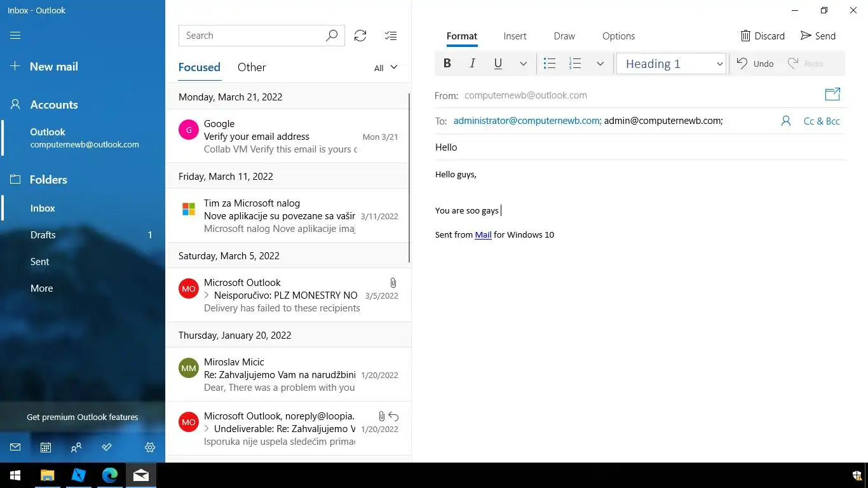Select the Focused inbox tab
Image resolution: width=868 pixels, height=488 pixels.
pos(200,67)
